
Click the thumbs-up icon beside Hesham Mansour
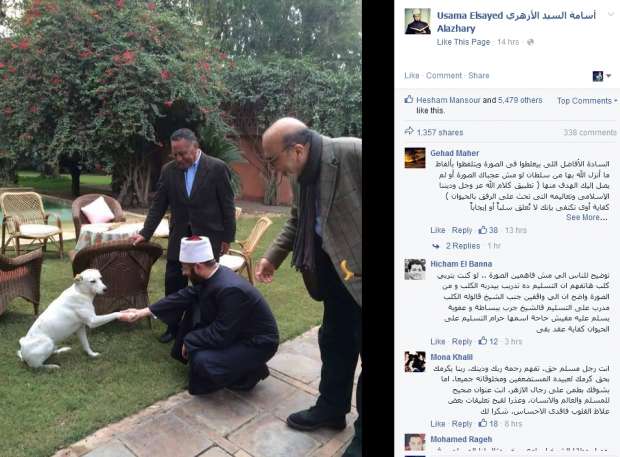409,100
